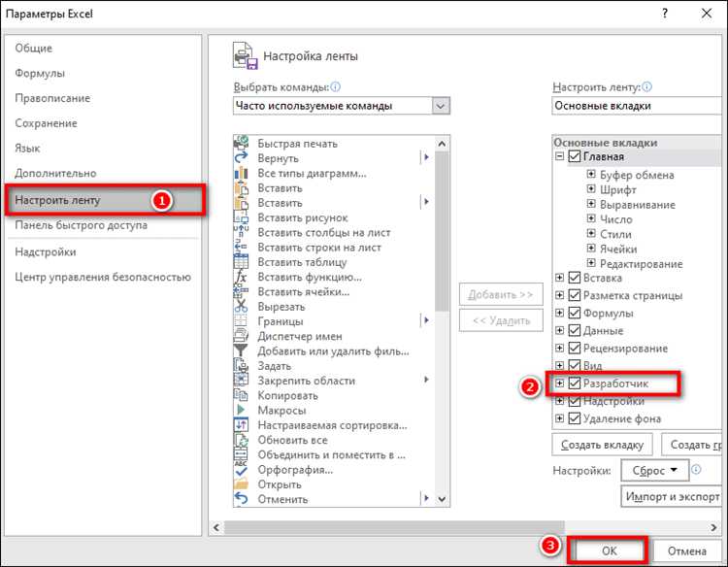Click the Отмена button
The image size is (728, 567).
click(687, 551)
